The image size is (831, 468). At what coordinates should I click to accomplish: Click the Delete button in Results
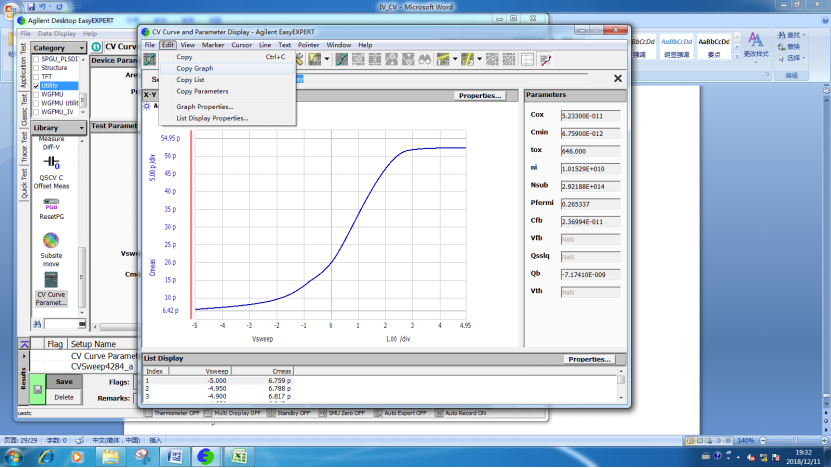click(x=64, y=398)
